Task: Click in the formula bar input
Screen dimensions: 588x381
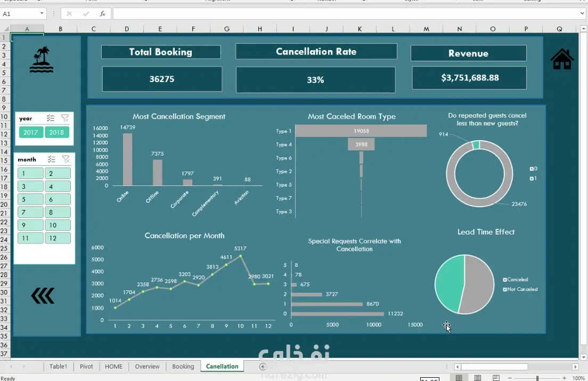Action: 345,14
